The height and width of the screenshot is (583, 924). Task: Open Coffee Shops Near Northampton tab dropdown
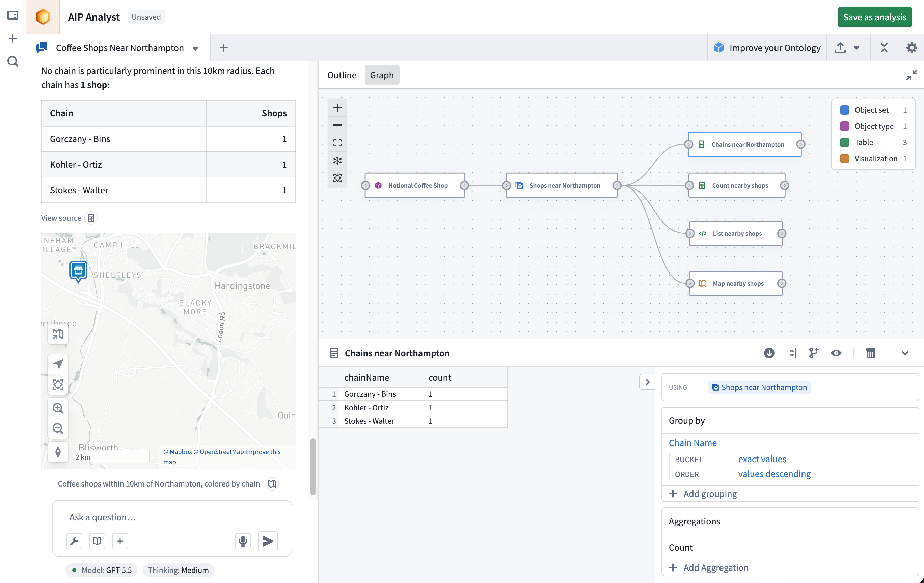point(196,48)
